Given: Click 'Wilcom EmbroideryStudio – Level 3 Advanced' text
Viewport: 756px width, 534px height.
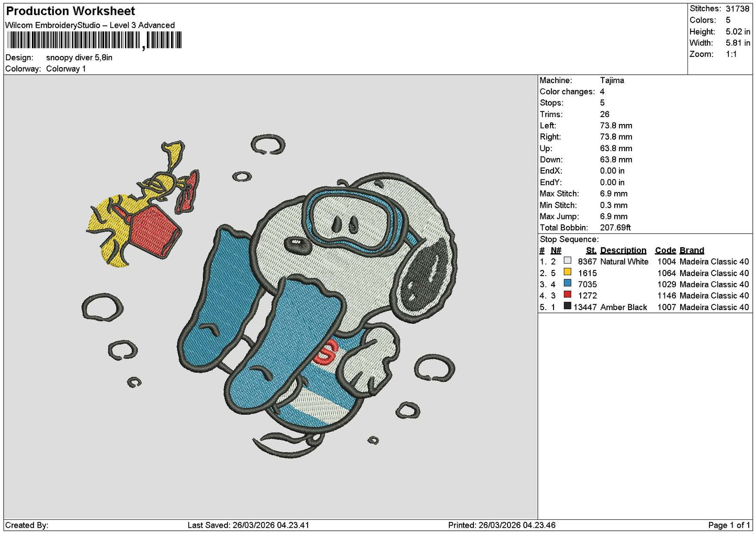Looking at the screenshot, I should 90,25.
